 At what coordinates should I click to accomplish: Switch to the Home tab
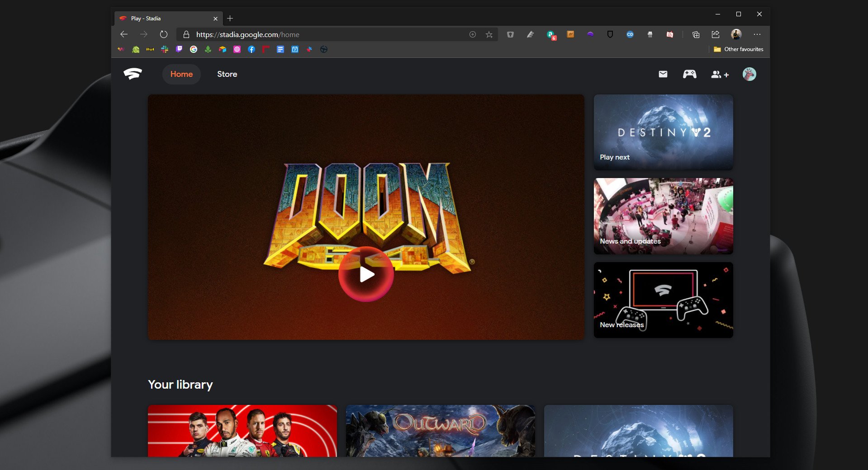click(181, 74)
